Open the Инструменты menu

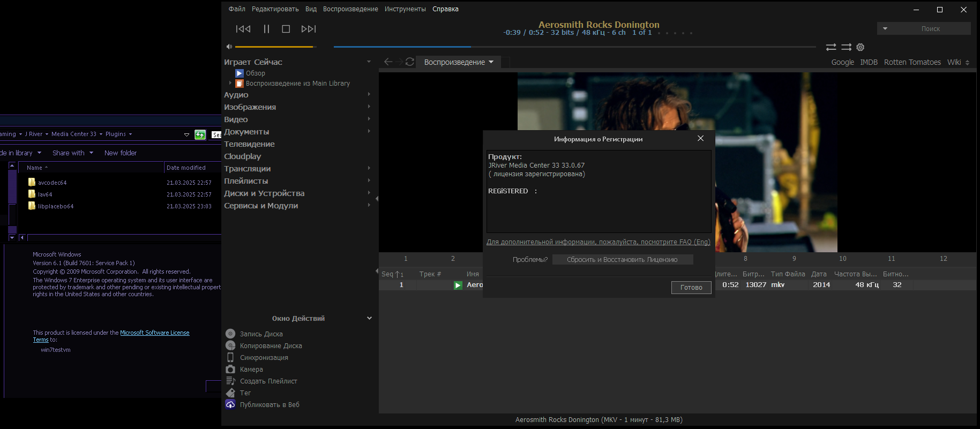pyautogui.click(x=405, y=9)
